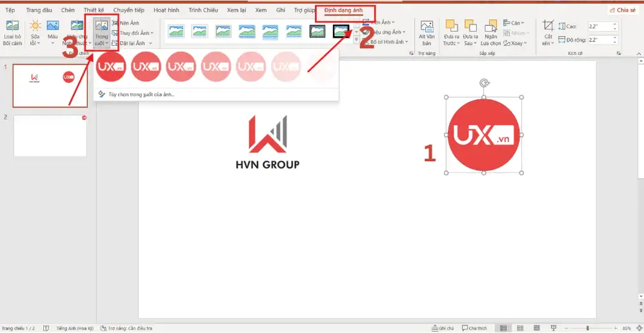Decrease width with Độ rộng spinner down arrow
Image resolution: width=644 pixels, height=333 pixels.
[x=615, y=43]
